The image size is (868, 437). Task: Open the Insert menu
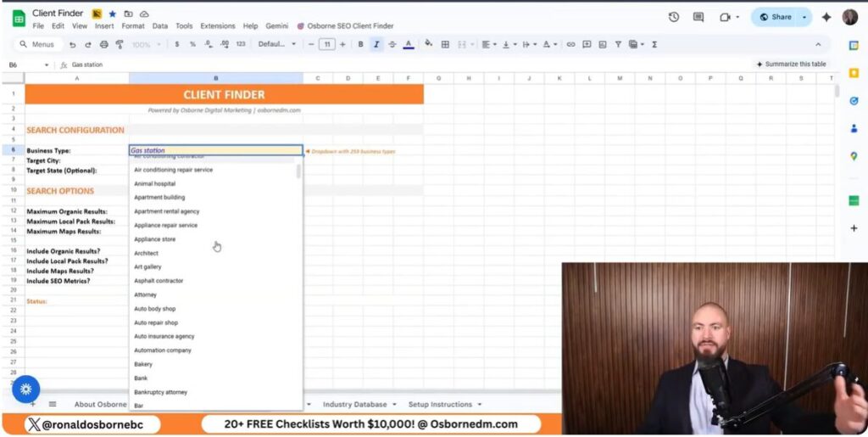click(x=104, y=26)
